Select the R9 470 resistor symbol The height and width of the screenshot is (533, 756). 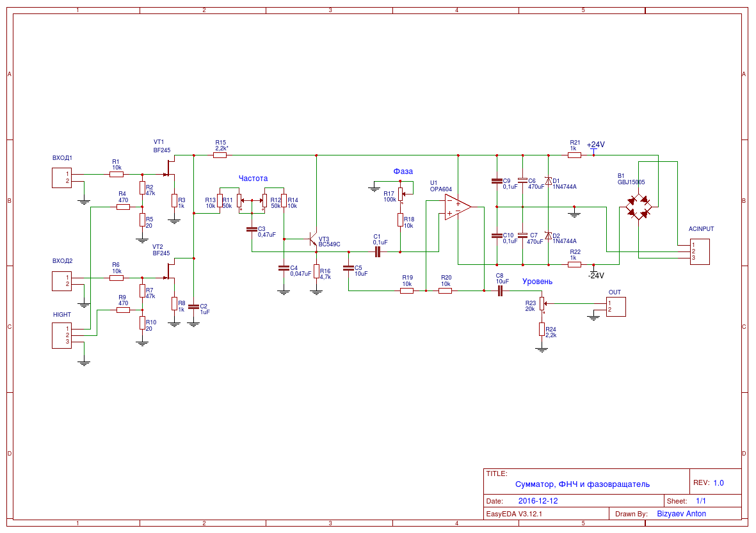[123, 310]
